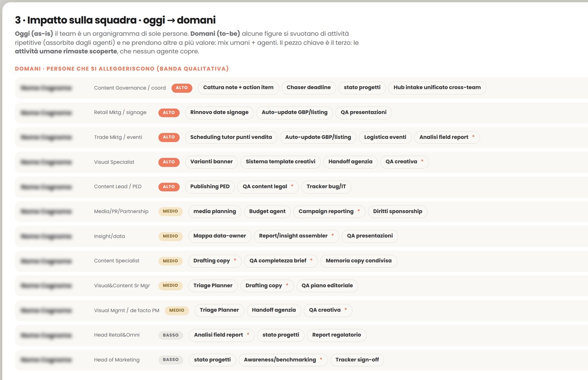Image resolution: width=588 pixels, height=380 pixels.
Task: Select 'stato progetti' in Content Governance row
Action: pyautogui.click(x=362, y=88)
